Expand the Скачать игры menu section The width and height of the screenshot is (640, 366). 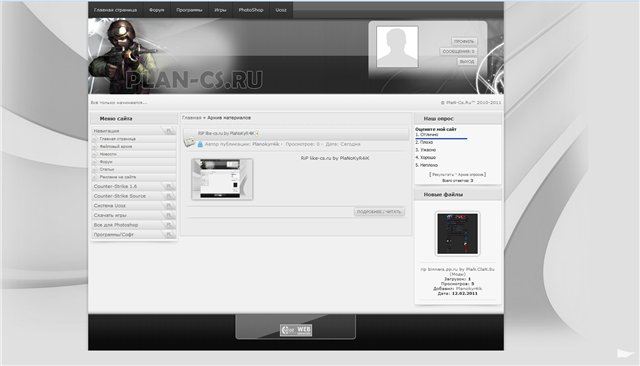pos(134,215)
